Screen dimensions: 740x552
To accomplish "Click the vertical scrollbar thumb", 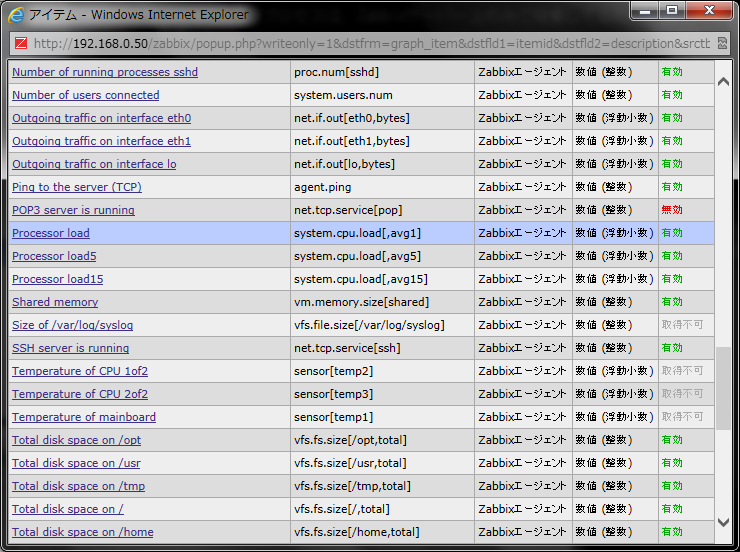I will [723, 388].
